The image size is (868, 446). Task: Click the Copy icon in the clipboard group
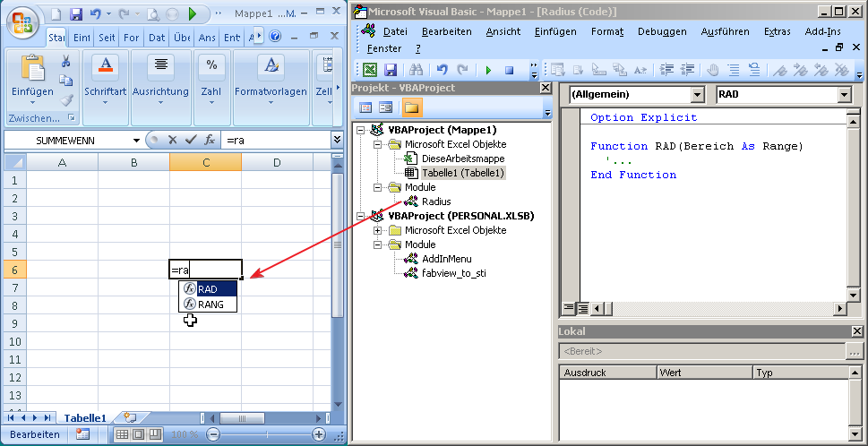coord(66,81)
